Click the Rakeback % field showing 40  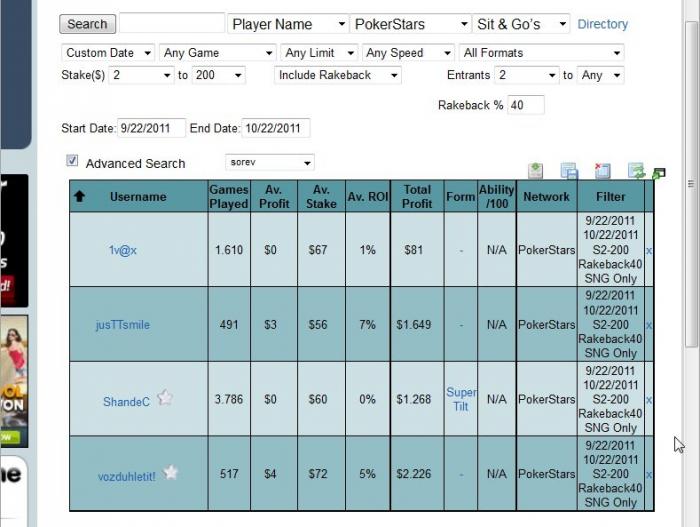526,105
